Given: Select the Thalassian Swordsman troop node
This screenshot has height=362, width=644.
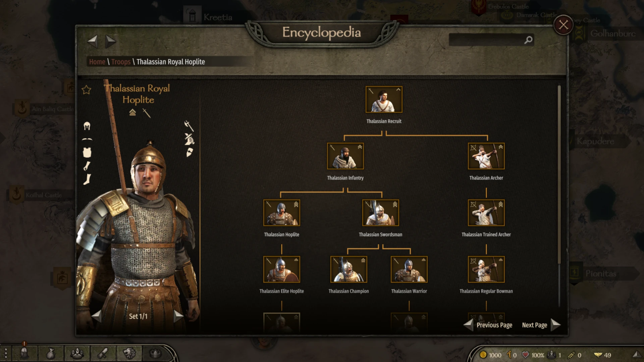Looking at the screenshot, I should pos(381,213).
